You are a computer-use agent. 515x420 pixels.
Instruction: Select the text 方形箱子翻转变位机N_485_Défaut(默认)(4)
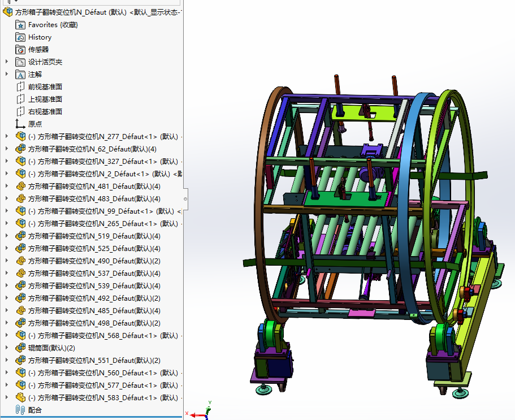point(94,311)
